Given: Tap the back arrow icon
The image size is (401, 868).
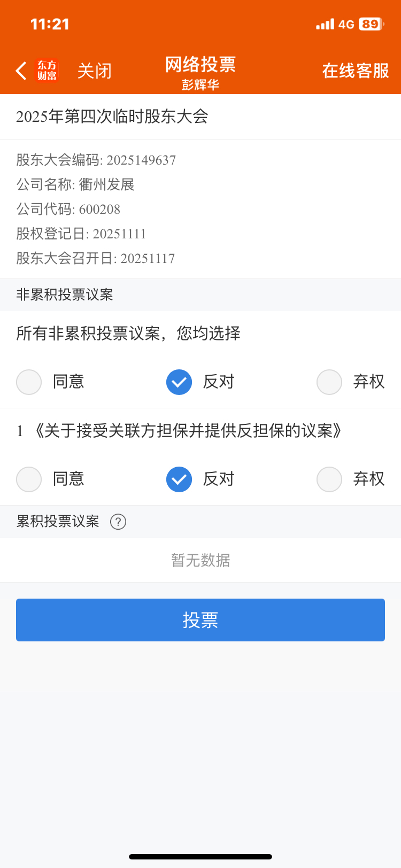Looking at the screenshot, I should pos(21,71).
